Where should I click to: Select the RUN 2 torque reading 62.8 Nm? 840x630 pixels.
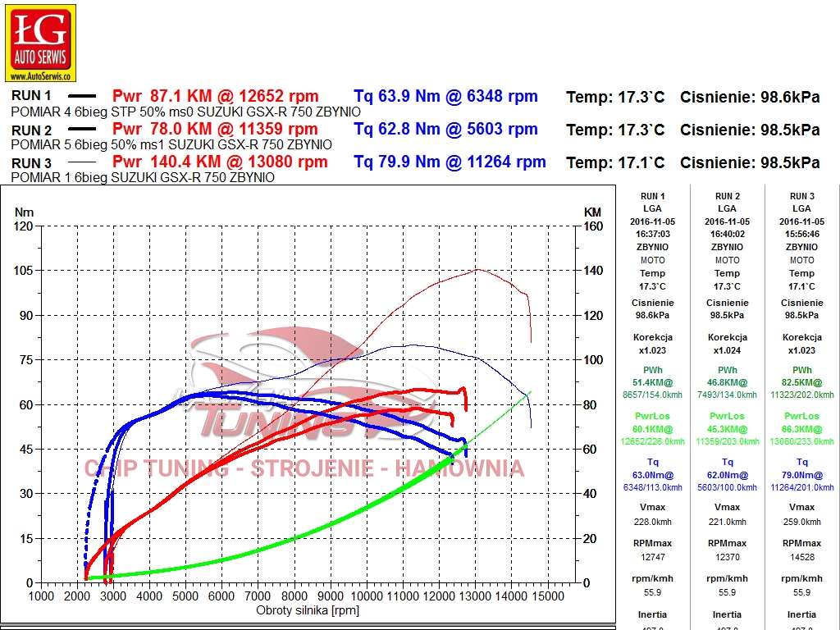pyautogui.click(x=445, y=129)
